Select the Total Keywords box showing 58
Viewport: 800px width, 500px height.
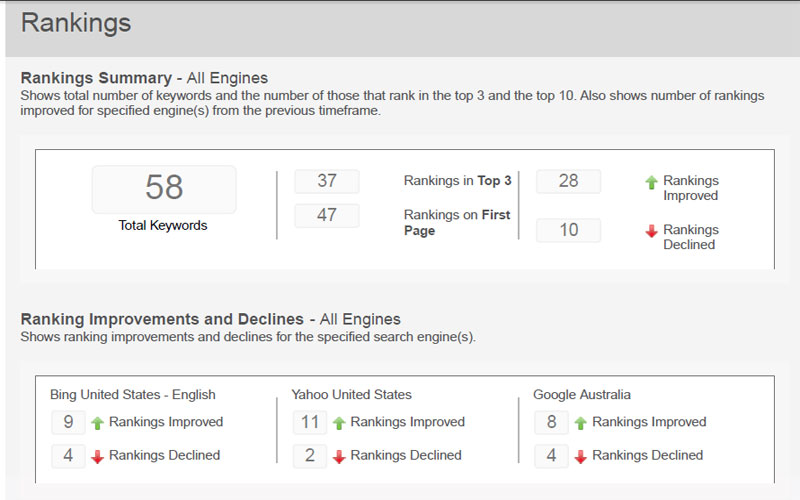tap(164, 189)
